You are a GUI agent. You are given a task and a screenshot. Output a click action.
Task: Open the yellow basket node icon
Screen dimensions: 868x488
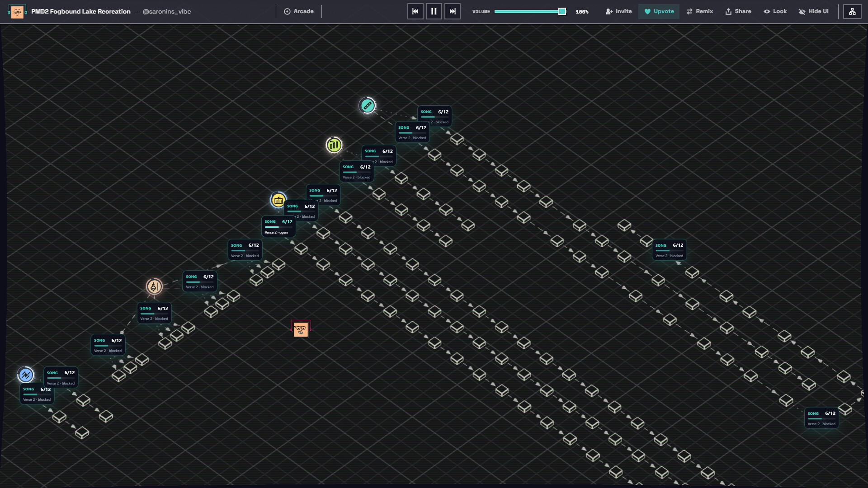tap(278, 200)
